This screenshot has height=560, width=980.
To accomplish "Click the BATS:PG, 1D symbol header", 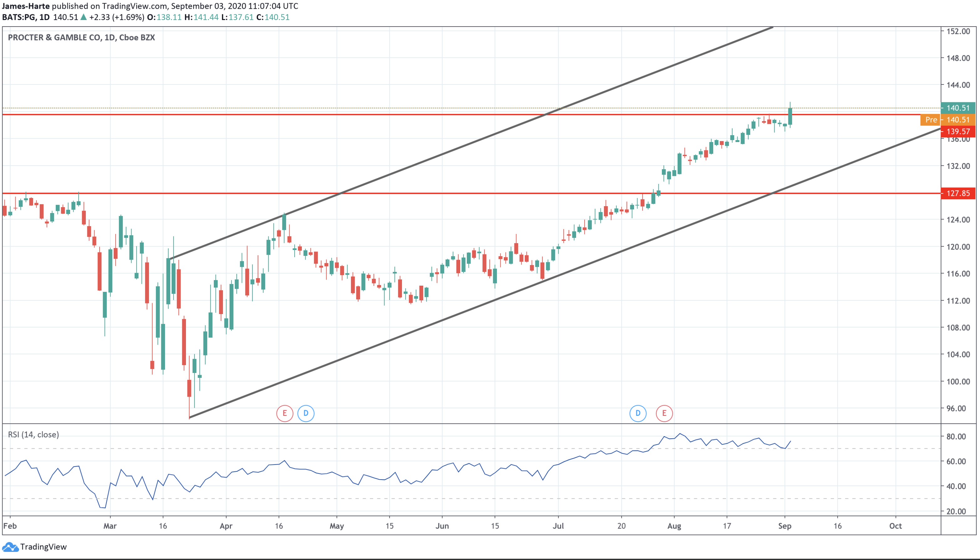I will pos(25,17).
